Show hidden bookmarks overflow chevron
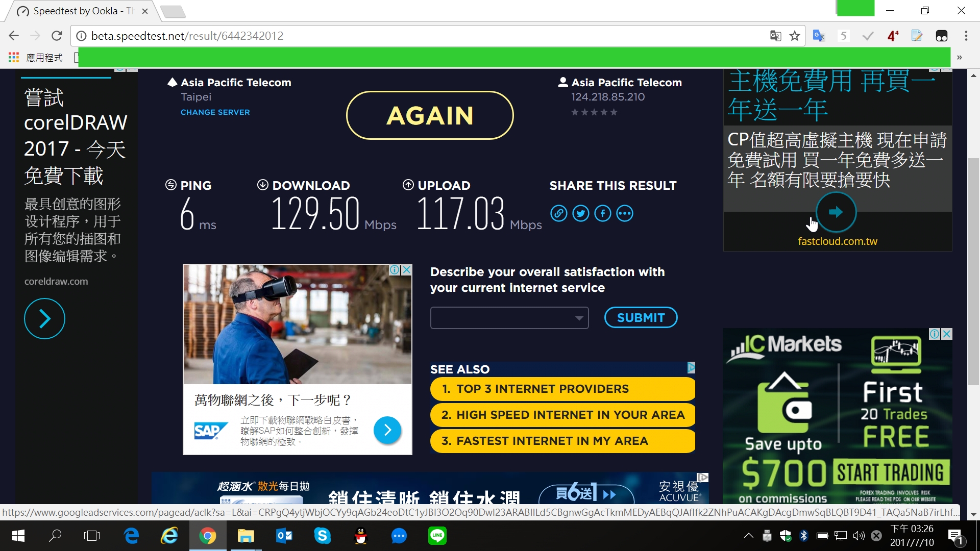980x551 pixels. (x=960, y=58)
